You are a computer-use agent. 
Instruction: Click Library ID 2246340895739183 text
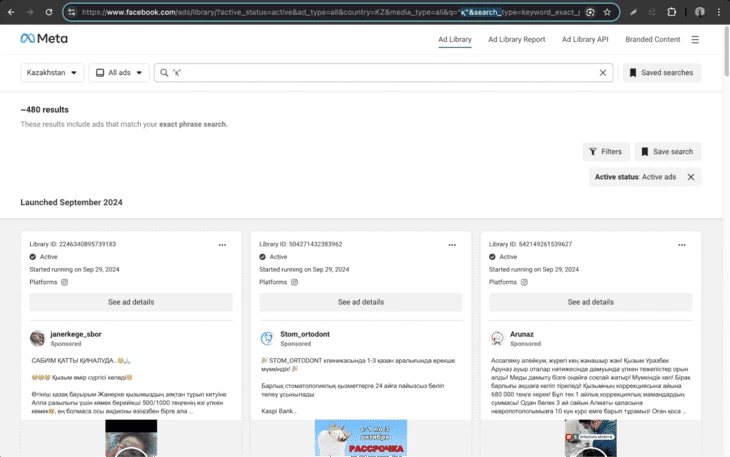tap(73, 244)
